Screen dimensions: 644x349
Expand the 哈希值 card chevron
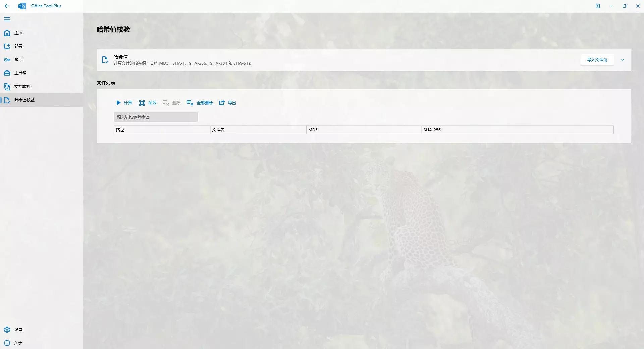[x=623, y=60]
